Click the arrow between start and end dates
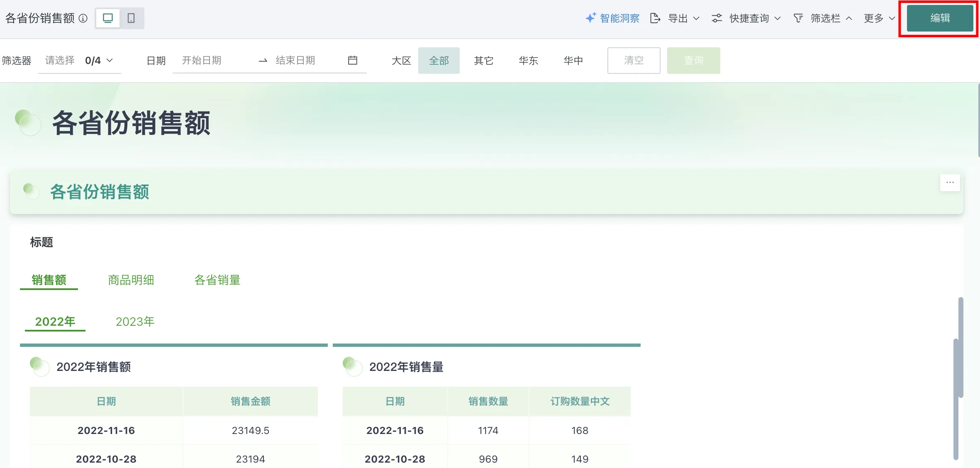The image size is (980, 468). (263, 61)
